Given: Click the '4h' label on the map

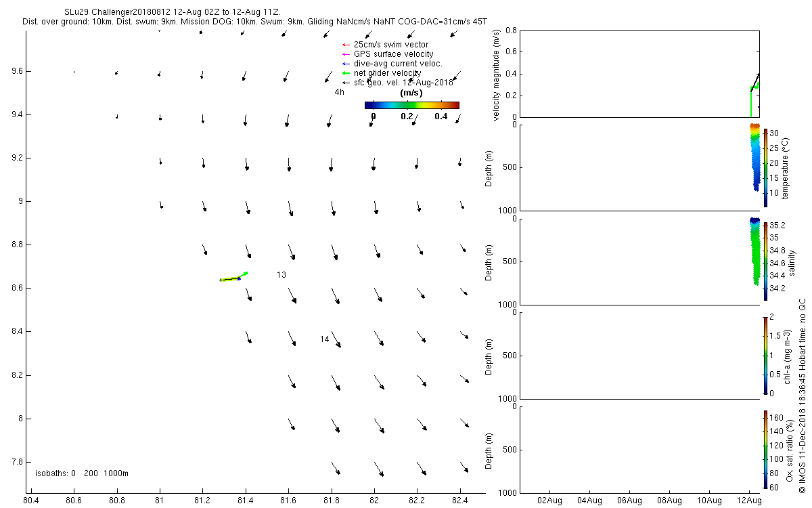Looking at the screenshot, I should (x=340, y=92).
